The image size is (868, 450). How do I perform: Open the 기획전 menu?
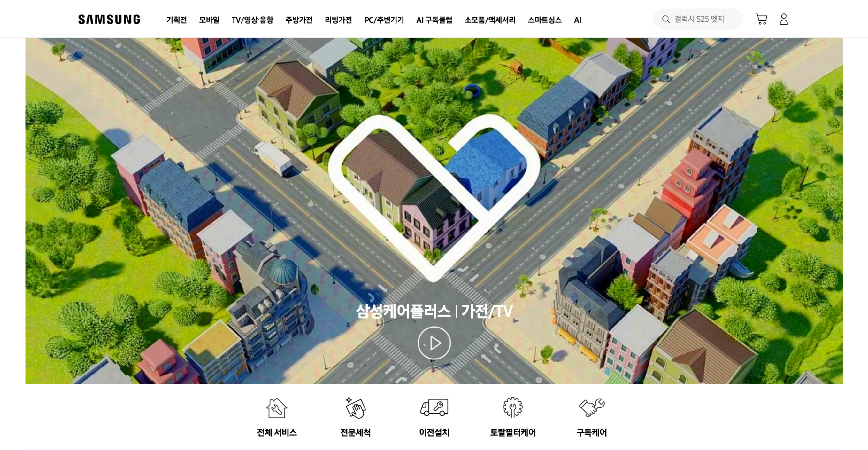[x=176, y=20]
